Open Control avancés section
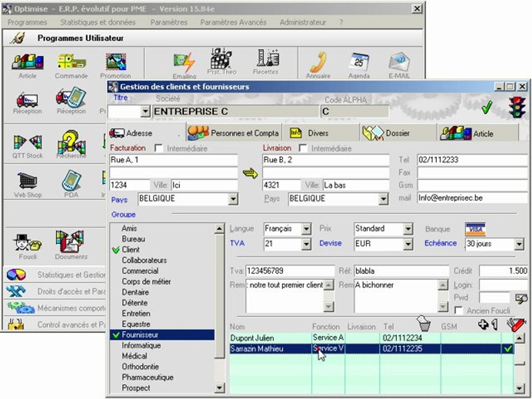Screen dimensions: 532x399 coord(55,324)
